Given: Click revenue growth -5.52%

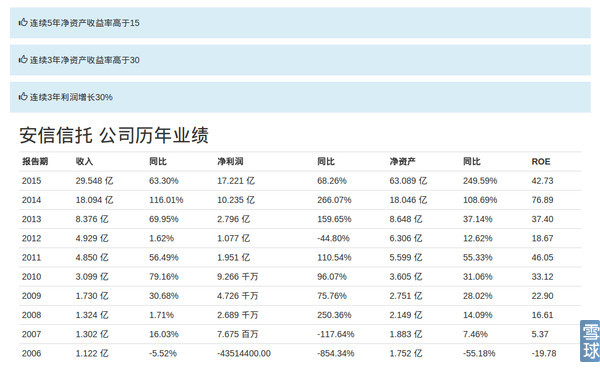Looking at the screenshot, I should tap(163, 353).
